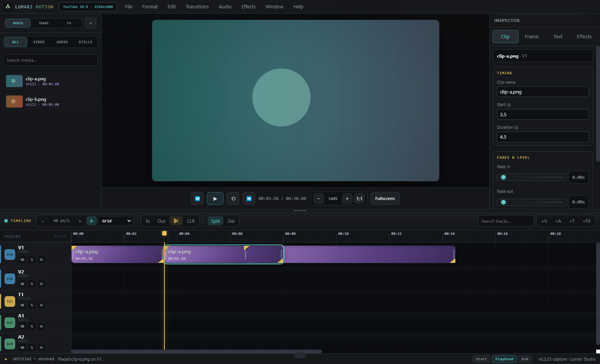Viewport: 600px width, 364px height.
Task: Open the Effects menu
Action: click(248, 7)
